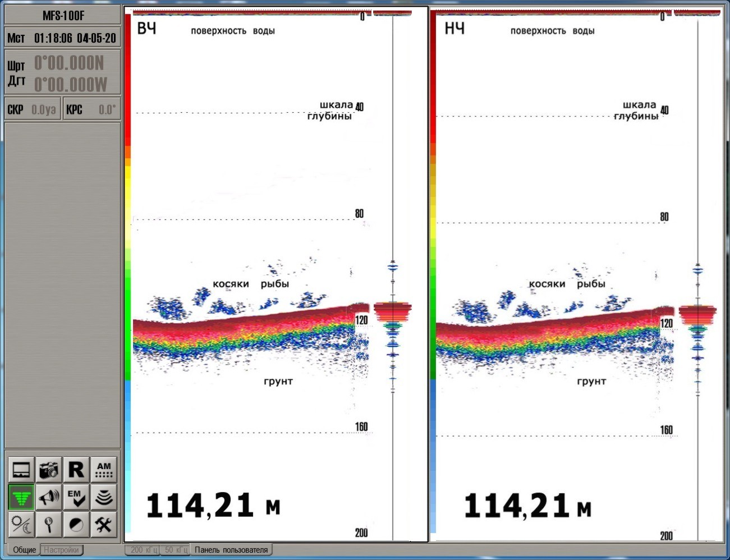This screenshot has width=730, height=560.
Task: Click поверхность воды label in НЧ panel
Action: (x=552, y=31)
